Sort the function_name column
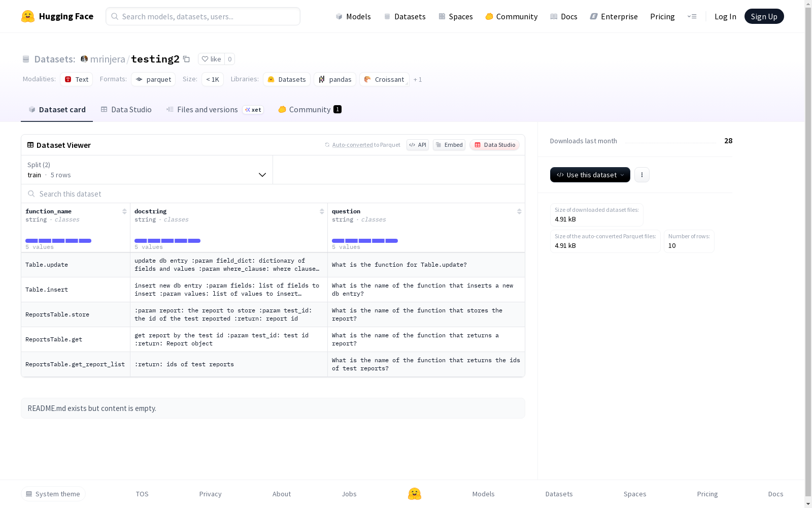This screenshot has width=812, height=508. pyautogui.click(x=124, y=211)
